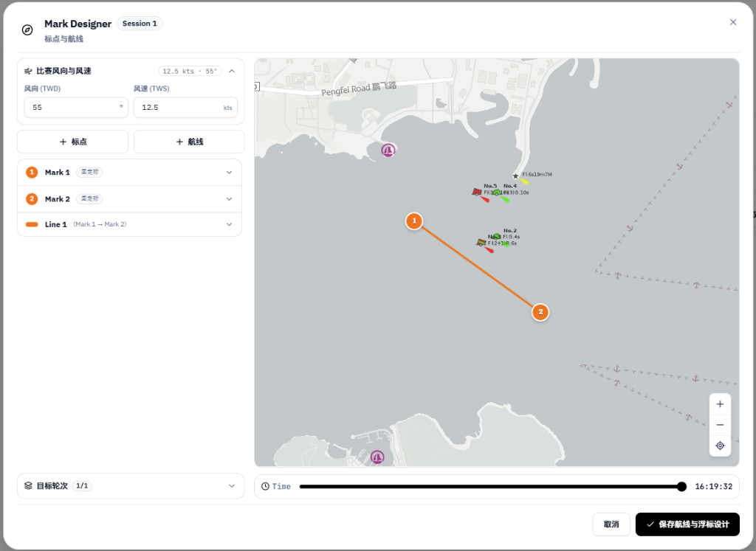Click the compass icon beside Mark Designer

(27, 30)
